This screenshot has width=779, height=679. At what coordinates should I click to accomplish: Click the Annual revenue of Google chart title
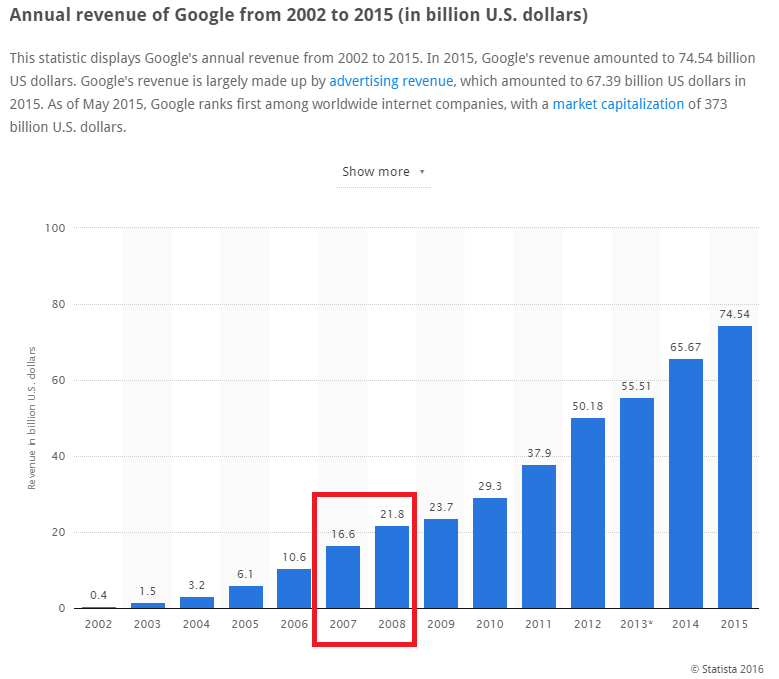pyautogui.click(x=299, y=15)
